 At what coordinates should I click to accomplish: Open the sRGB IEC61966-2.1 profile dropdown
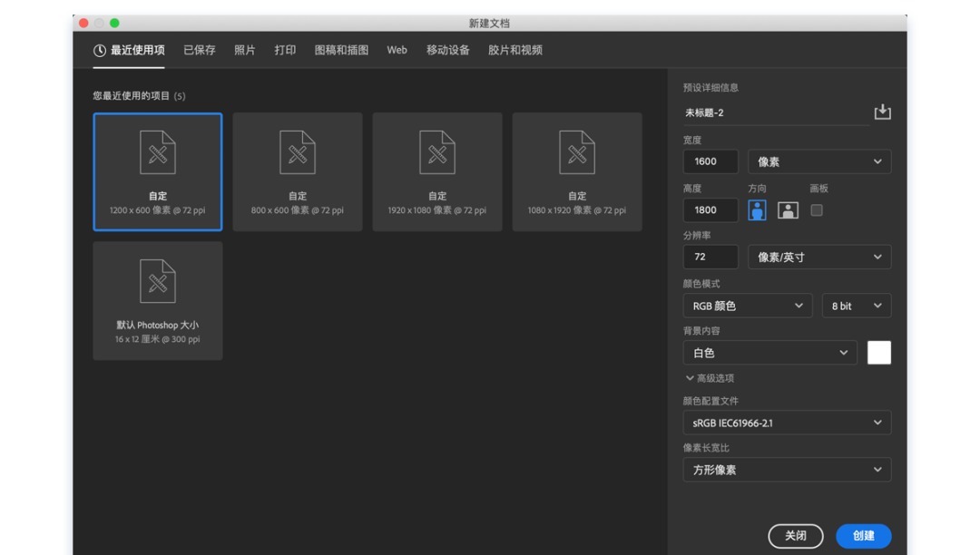787,422
